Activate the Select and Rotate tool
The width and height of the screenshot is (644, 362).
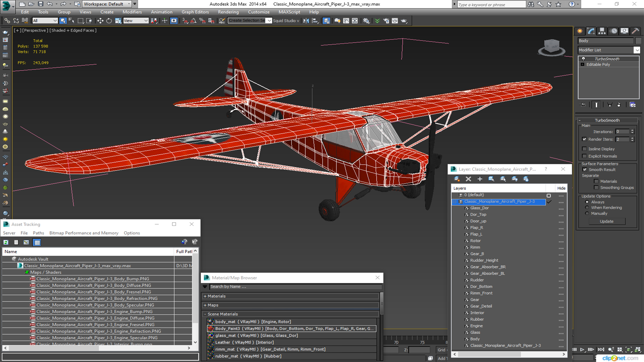pos(109,21)
